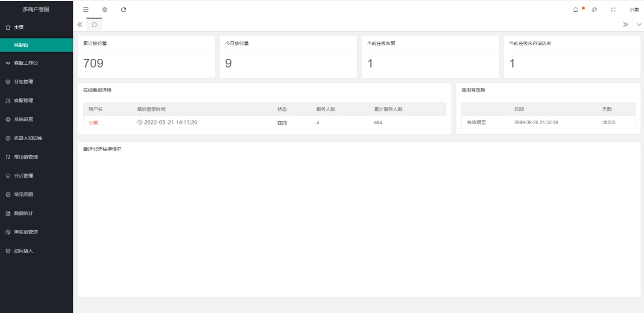
Task: Toggle fullscreen mode icon
Action: coord(613,10)
